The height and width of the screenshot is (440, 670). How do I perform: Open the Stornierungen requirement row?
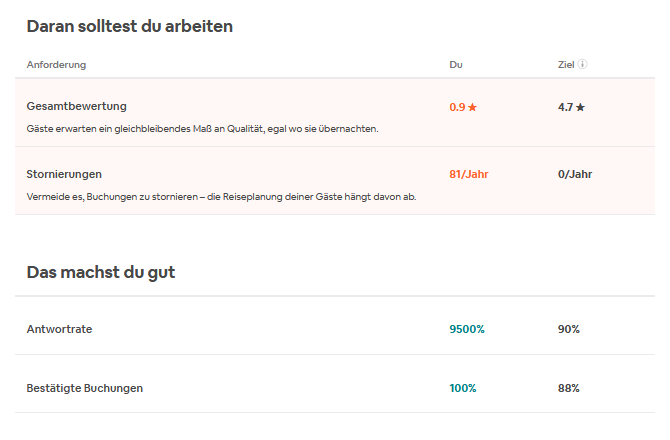(x=64, y=174)
